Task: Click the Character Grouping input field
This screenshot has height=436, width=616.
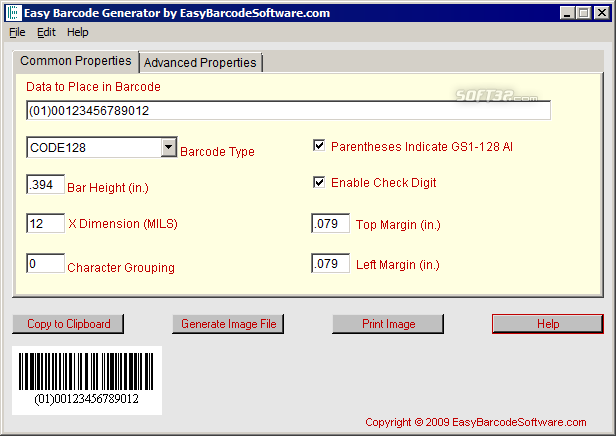Action: pyautogui.click(x=46, y=263)
